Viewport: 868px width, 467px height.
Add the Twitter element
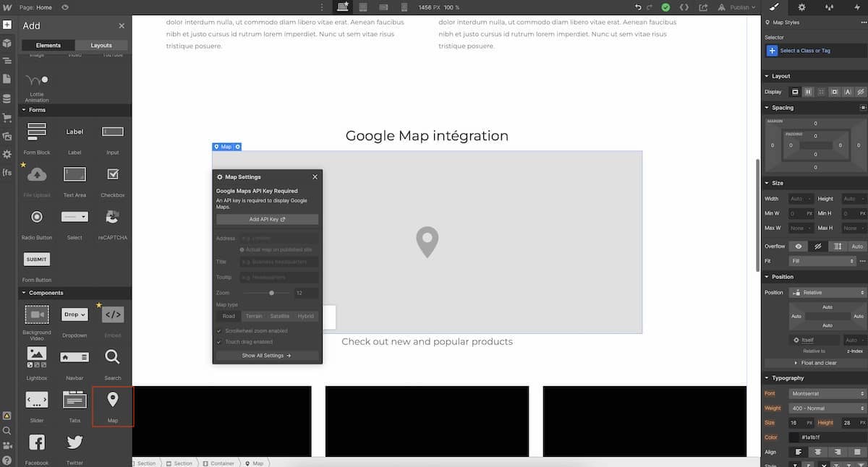pyautogui.click(x=75, y=448)
